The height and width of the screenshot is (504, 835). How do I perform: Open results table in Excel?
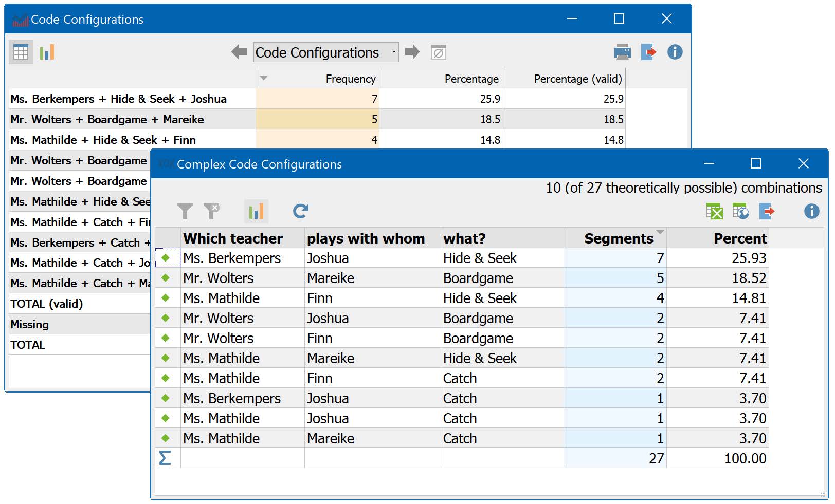point(714,211)
